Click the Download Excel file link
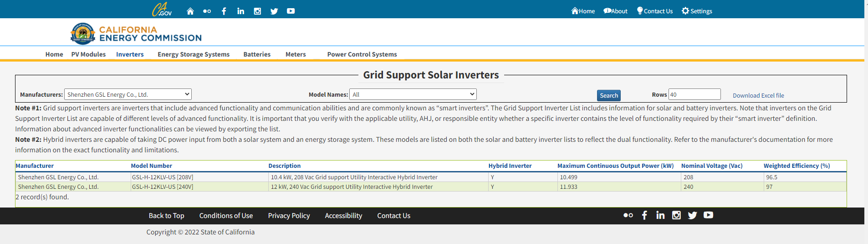Viewport: 868px width, 244px height. pyautogui.click(x=758, y=95)
